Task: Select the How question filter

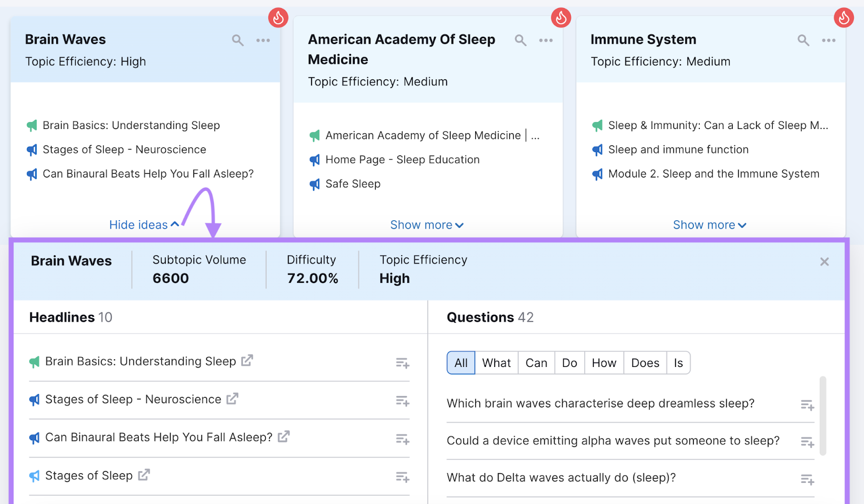Action: point(604,363)
